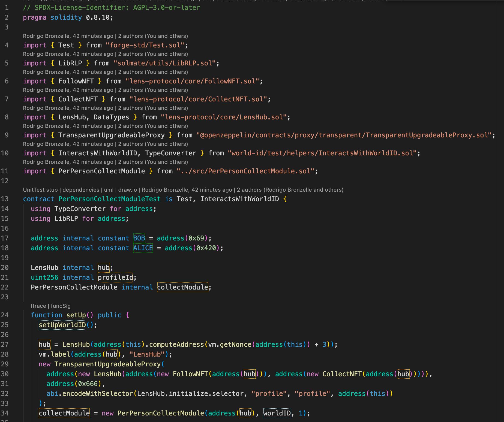Click 'TypeConverter' in the InteractsWithWorldID import
This screenshot has height=422, width=504.
click(170, 153)
